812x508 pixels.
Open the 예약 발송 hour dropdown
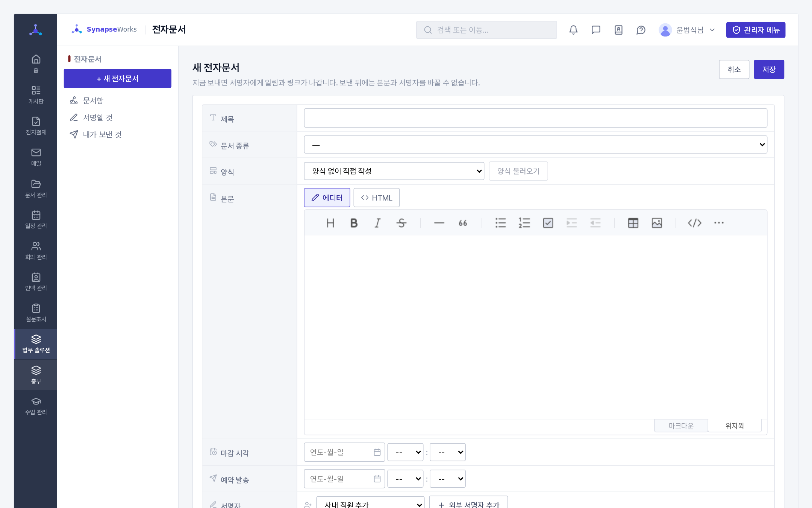tap(405, 479)
